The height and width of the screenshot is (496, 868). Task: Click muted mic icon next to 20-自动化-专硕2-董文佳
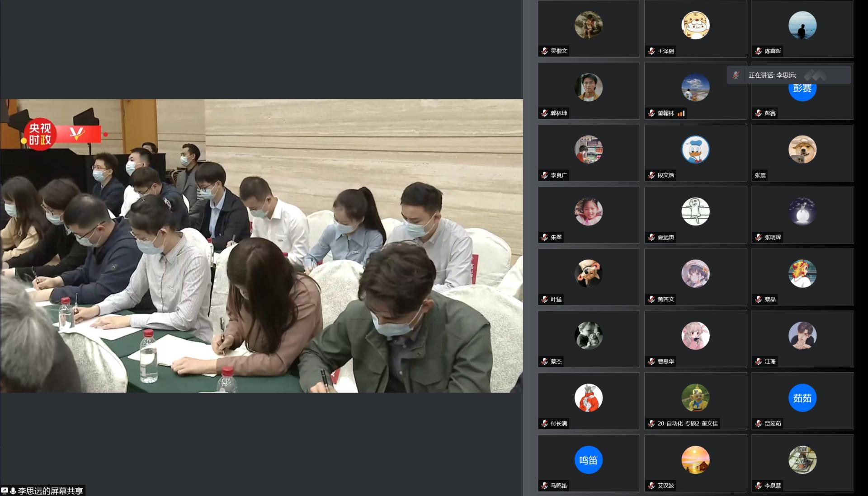(x=651, y=424)
